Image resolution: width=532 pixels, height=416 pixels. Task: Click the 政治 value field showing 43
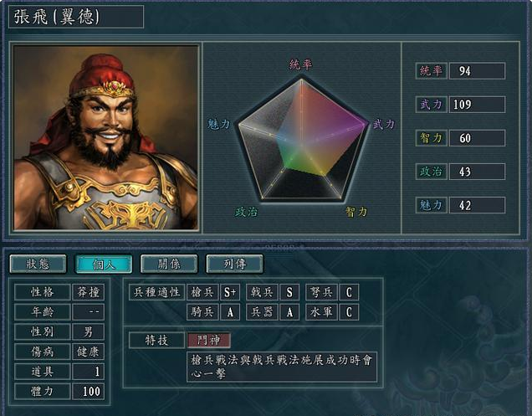tap(477, 172)
